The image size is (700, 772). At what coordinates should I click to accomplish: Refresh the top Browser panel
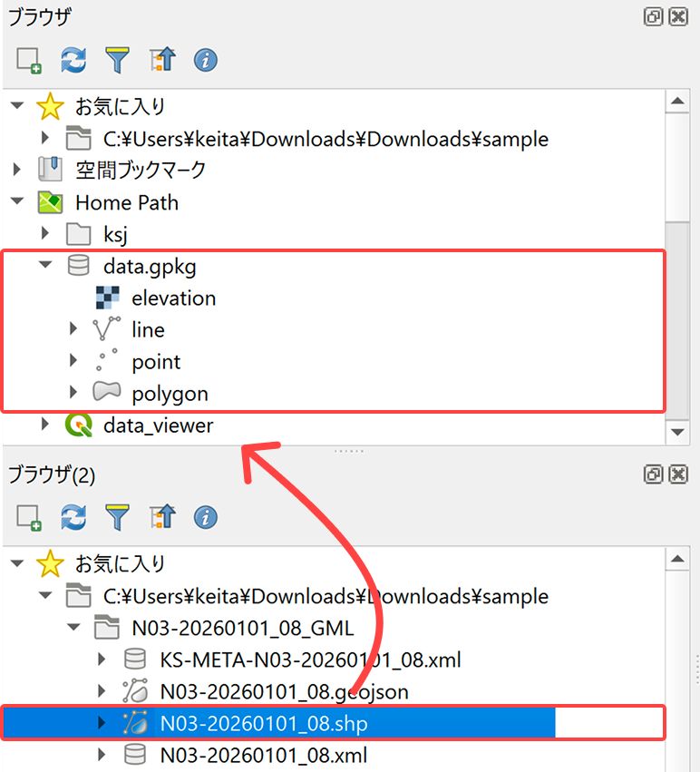pyautogui.click(x=73, y=61)
